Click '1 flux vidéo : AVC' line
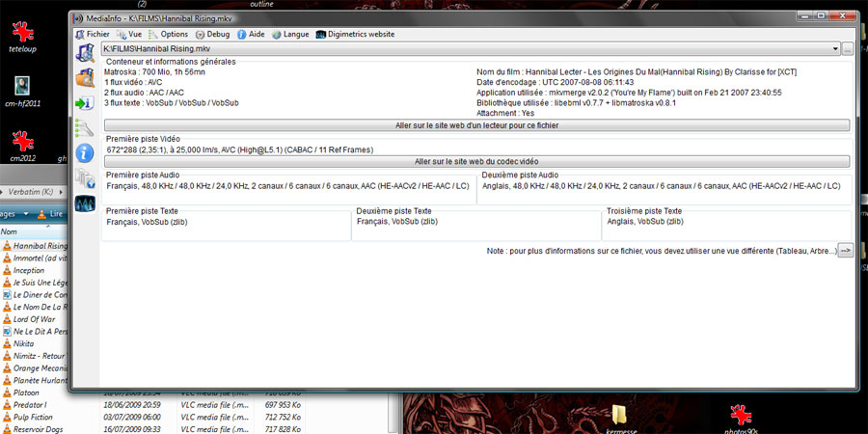868x434 pixels. click(x=133, y=82)
